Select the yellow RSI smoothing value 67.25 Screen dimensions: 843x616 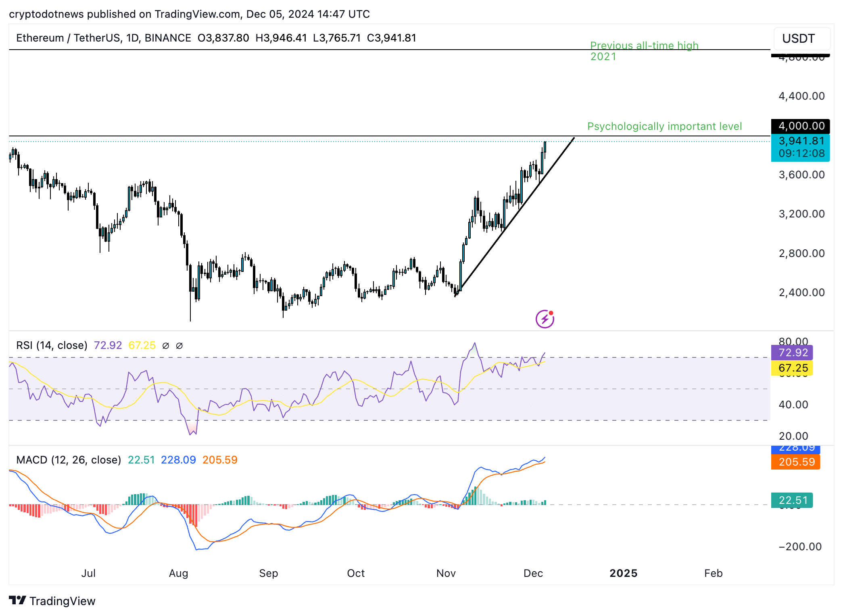(x=142, y=345)
